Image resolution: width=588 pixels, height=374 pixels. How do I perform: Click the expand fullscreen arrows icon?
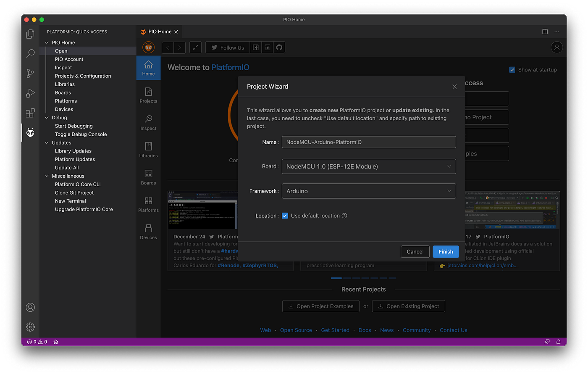click(195, 47)
